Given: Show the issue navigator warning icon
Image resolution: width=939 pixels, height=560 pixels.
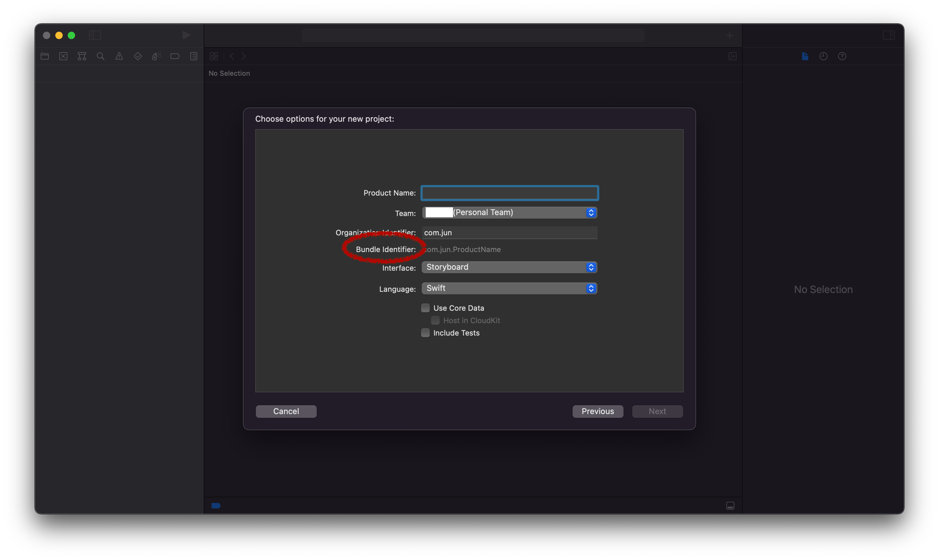Looking at the screenshot, I should point(119,56).
